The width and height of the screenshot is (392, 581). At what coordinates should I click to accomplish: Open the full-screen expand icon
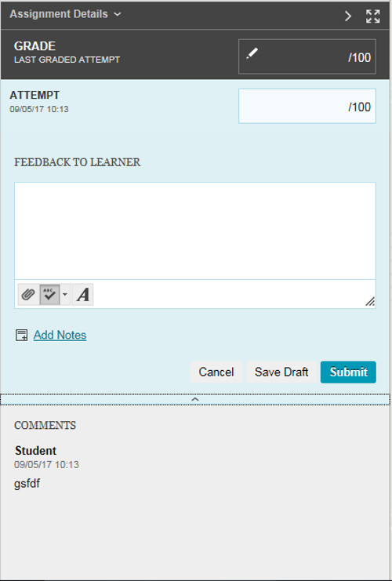tap(372, 16)
